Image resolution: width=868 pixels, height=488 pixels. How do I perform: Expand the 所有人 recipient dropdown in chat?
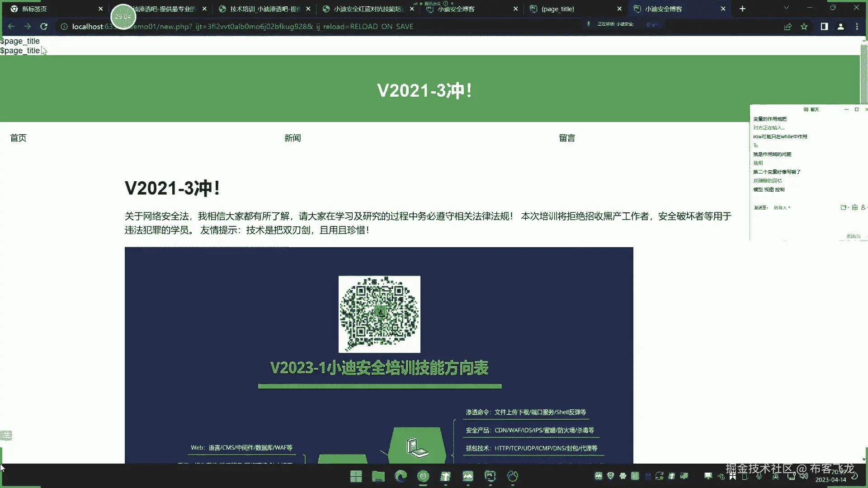coord(782,208)
